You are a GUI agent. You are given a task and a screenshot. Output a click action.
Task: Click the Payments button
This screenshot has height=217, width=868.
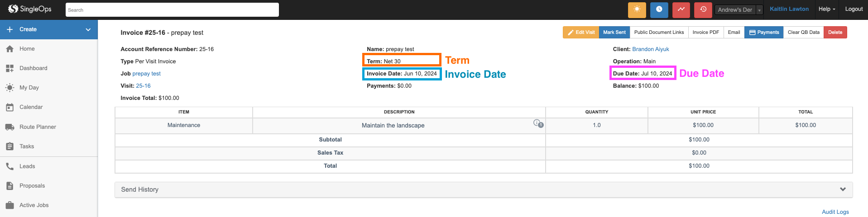click(764, 33)
